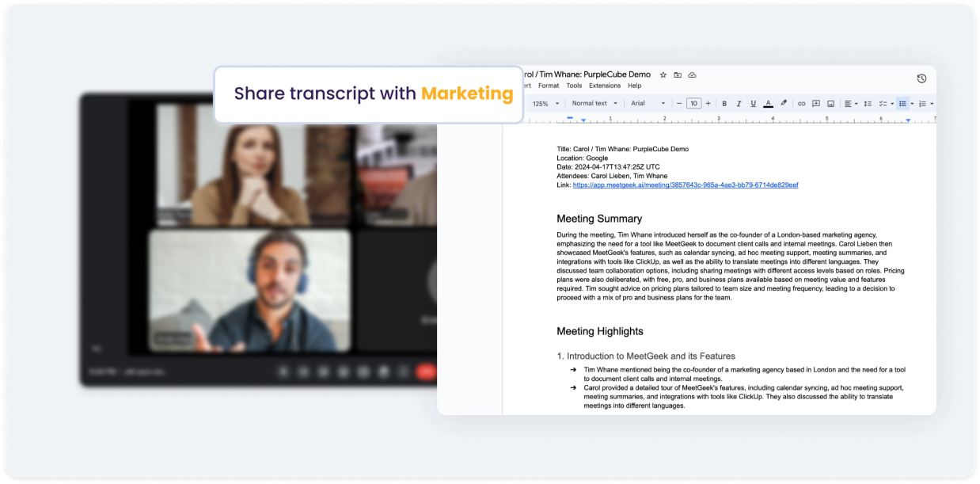Open the Arial font dropdown
The width and height of the screenshot is (980, 484).
[648, 103]
